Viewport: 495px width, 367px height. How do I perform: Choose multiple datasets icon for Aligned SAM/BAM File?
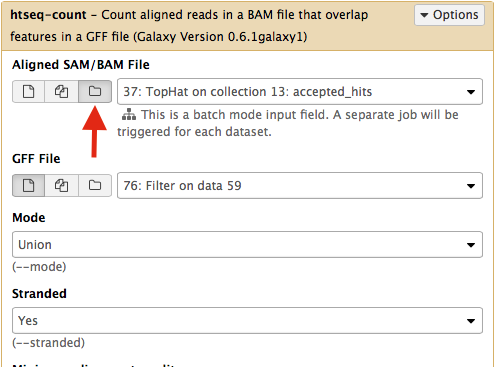tap(61, 91)
